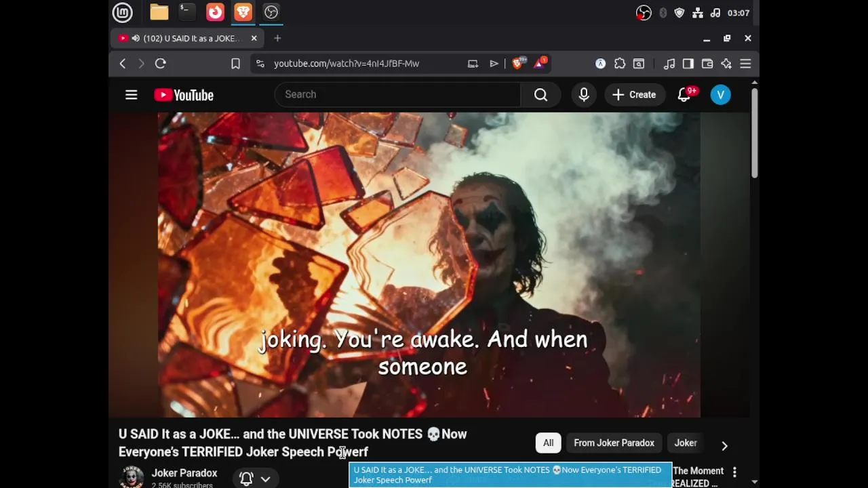Open the network connections tray icon
This screenshot has height=488, width=868.
point(698,13)
